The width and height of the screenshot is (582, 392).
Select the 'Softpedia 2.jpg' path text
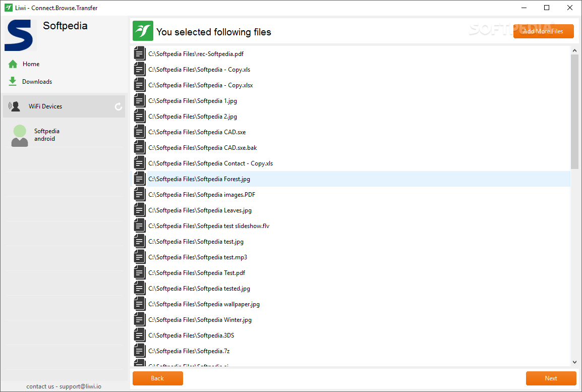(193, 116)
